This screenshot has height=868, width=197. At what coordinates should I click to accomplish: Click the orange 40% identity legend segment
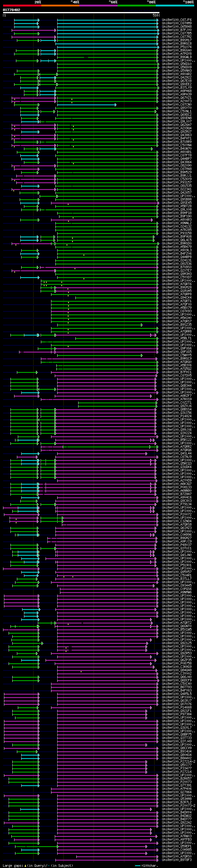tap(60, 6)
